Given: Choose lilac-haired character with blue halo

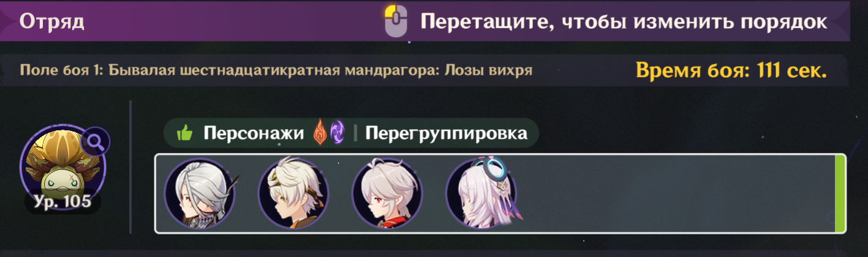Looking at the screenshot, I should click(481, 193).
